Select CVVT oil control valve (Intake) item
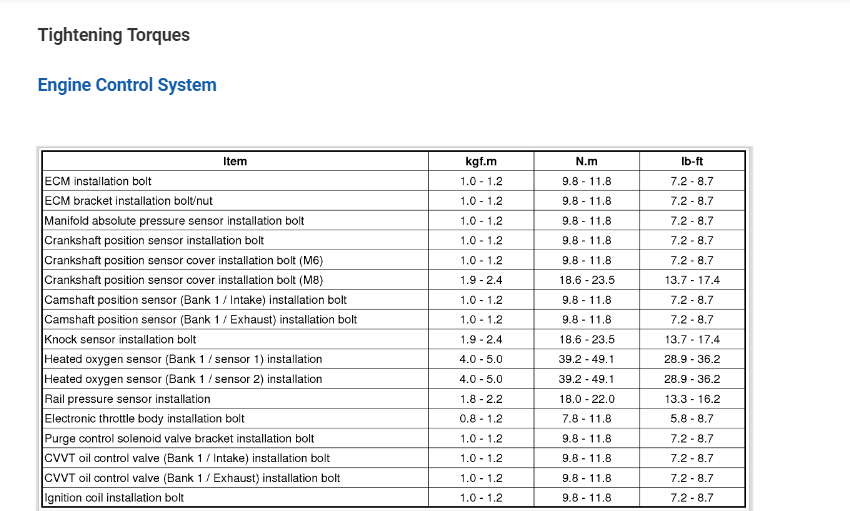 [x=188, y=458]
